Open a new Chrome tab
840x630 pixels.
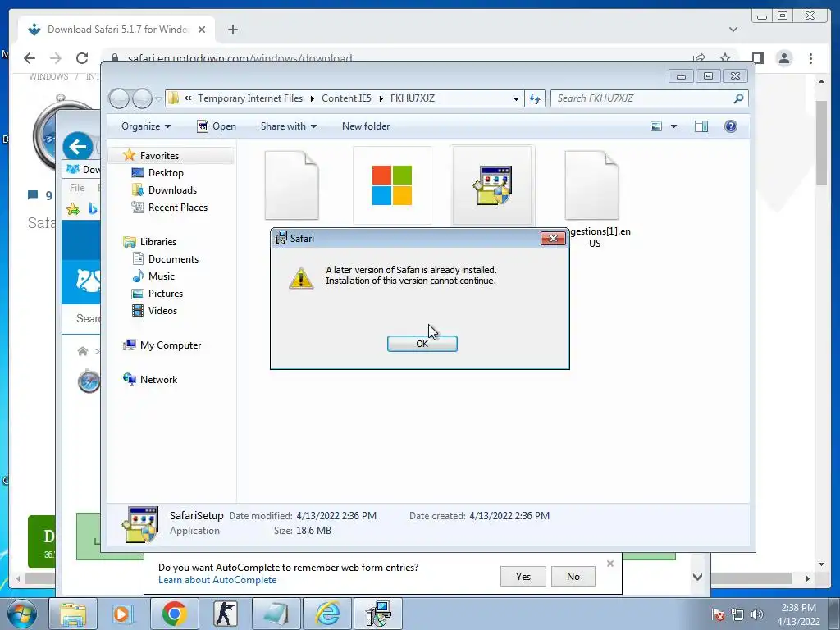click(232, 30)
